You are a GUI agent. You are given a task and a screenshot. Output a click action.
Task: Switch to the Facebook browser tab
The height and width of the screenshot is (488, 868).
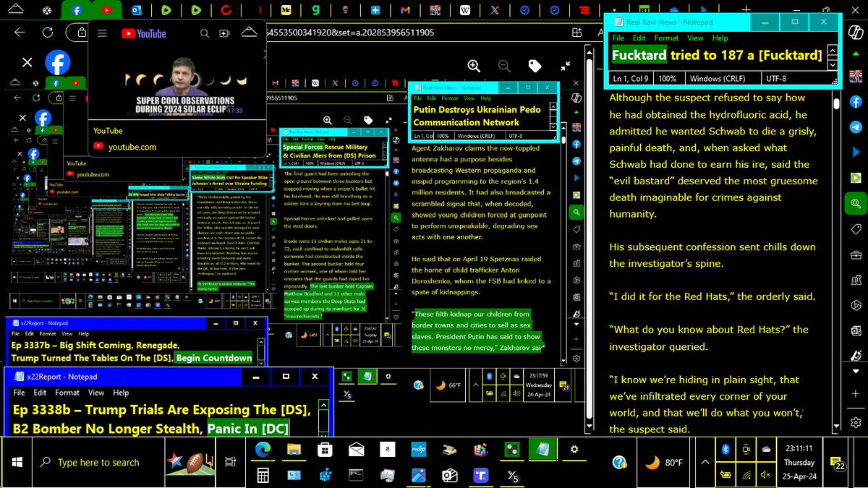coord(77,11)
